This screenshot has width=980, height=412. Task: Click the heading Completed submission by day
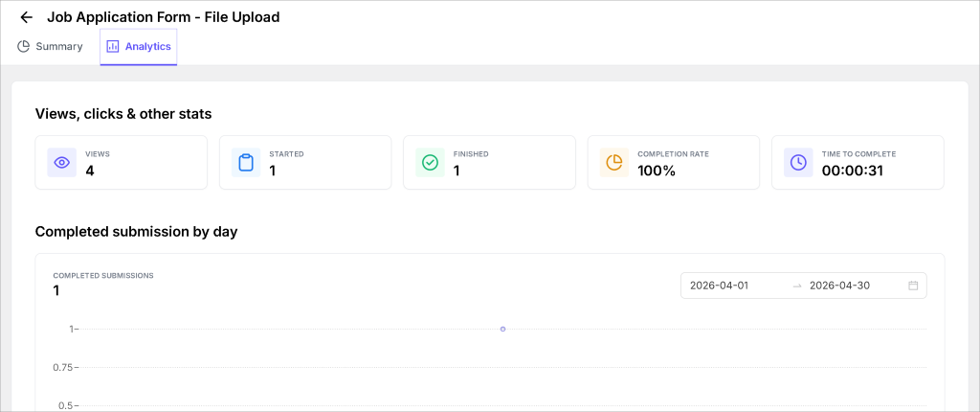click(x=136, y=232)
